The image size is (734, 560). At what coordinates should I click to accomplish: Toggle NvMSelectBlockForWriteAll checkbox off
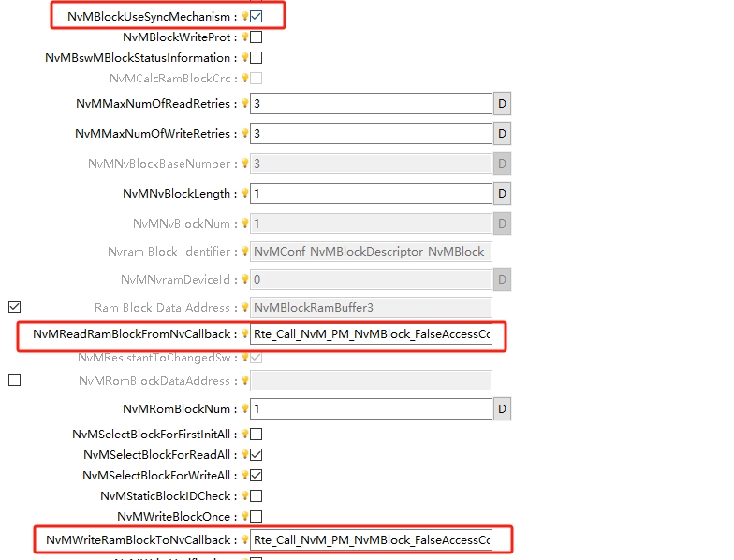pyautogui.click(x=257, y=475)
